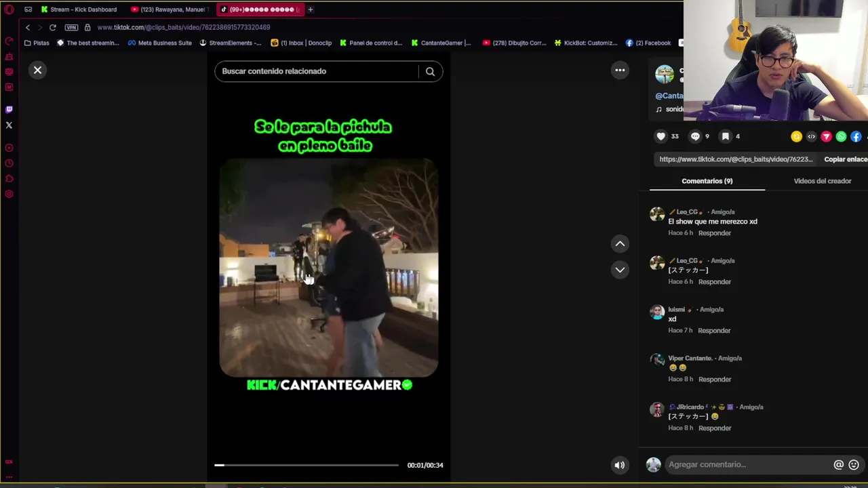868x488 pixels.
Task: Open the 'Pistas' bookmarks folder
Action: 37,43
